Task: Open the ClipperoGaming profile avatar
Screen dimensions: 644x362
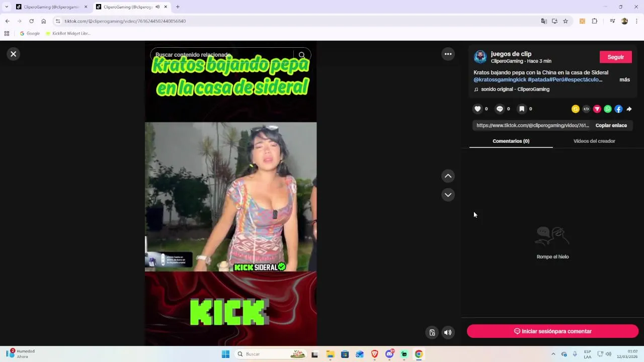Action: pyautogui.click(x=480, y=57)
